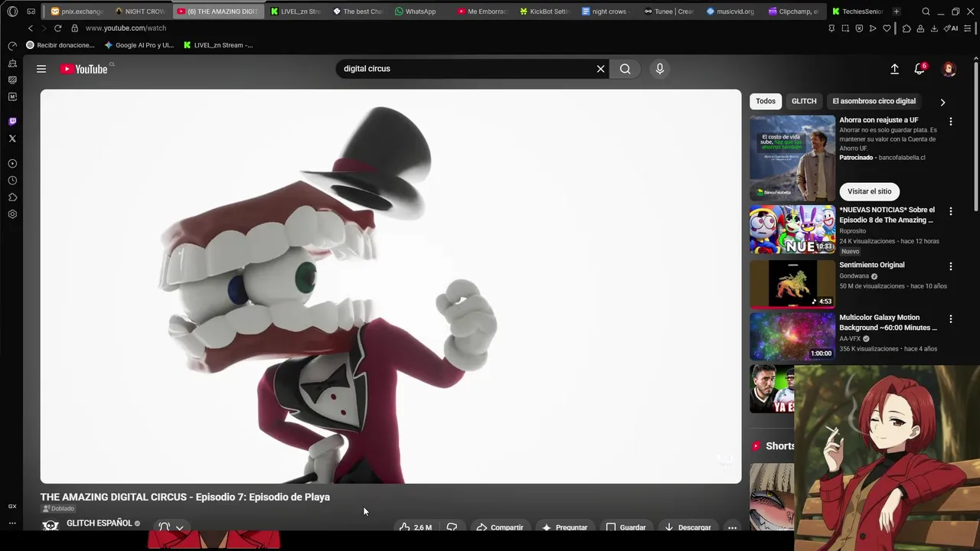The width and height of the screenshot is (980, 551).
Task: Open the YouTube upload/create icon
Action: tap(894, 69)
